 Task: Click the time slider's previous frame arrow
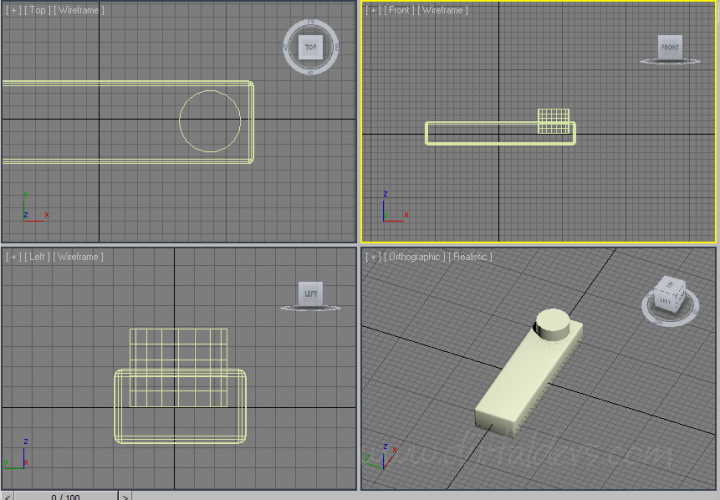(5, 495)
